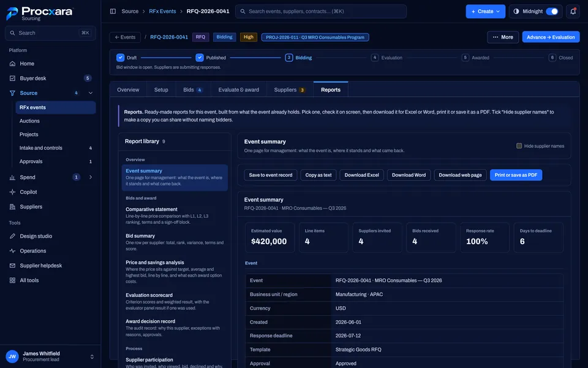Open Approvals in sidebar
Viewport: 588px width, 368px height.
coord(56,161)
